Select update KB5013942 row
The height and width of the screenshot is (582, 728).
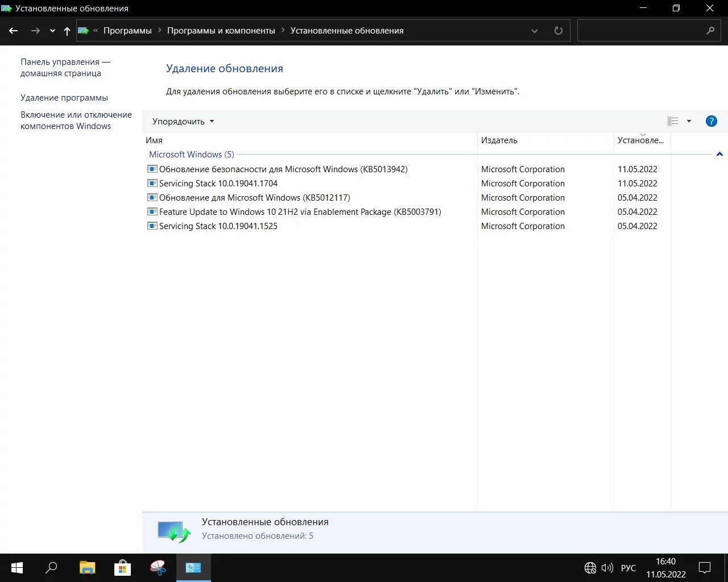[x=407, y=169]
